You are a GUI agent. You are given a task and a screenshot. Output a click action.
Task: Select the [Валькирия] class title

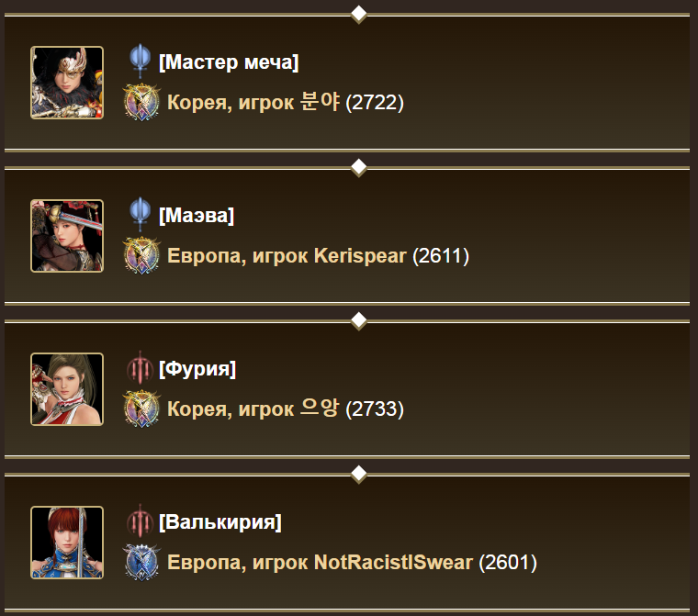coord(220,522)
